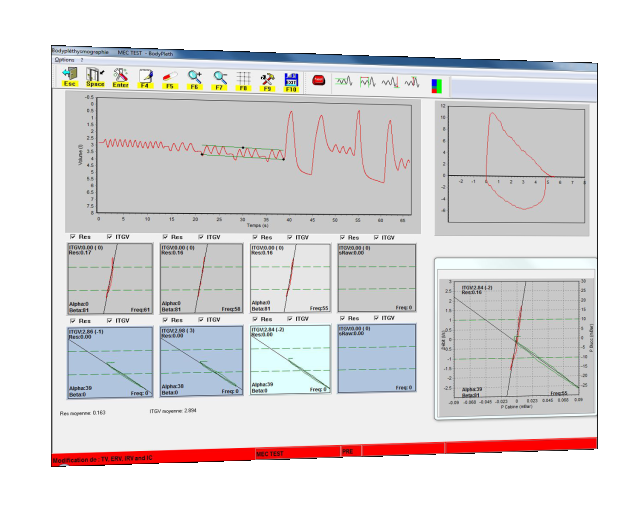Toggle Res checkbox above first top-row loop
The image size is (640, 512).
click(72, 237)
